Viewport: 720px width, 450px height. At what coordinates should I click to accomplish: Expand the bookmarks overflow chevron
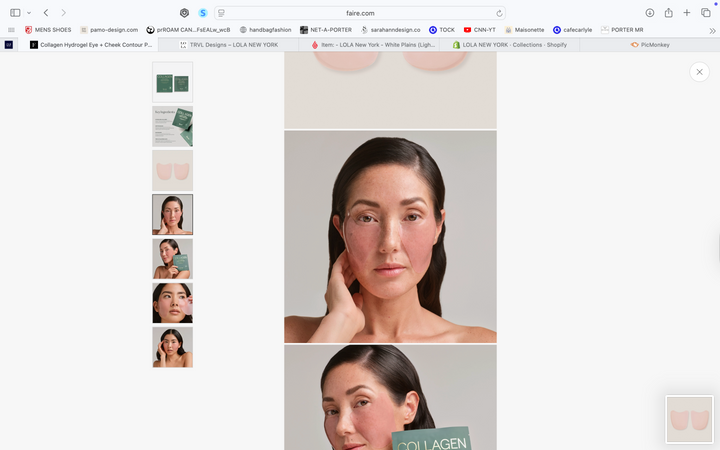pyautogui.click(x=712, y=31)
